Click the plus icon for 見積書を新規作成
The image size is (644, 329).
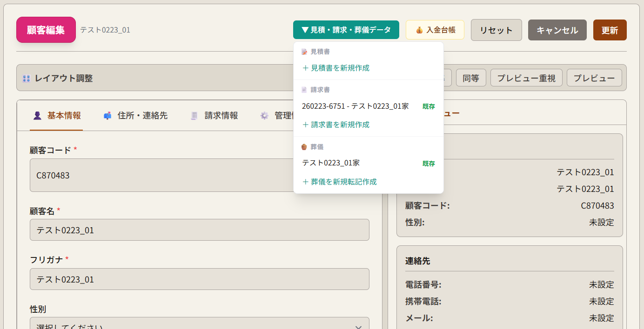(x=306, y=68)
